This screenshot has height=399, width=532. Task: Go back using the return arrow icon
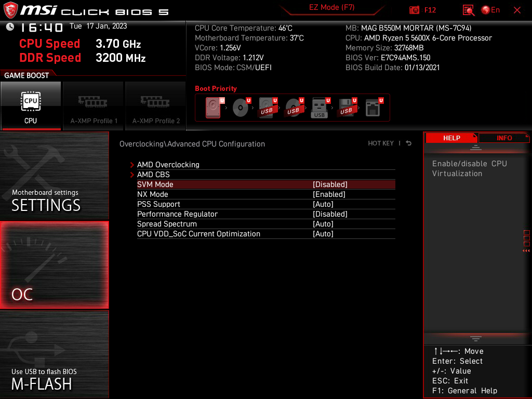pos(408,143)
